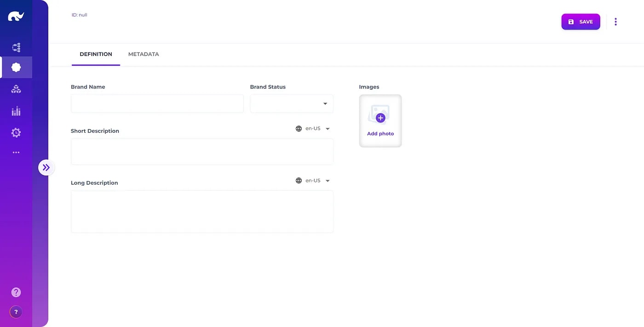Click the rhino logo in sidebar
The width and height of the screenshot is (644, 327).
16,17
